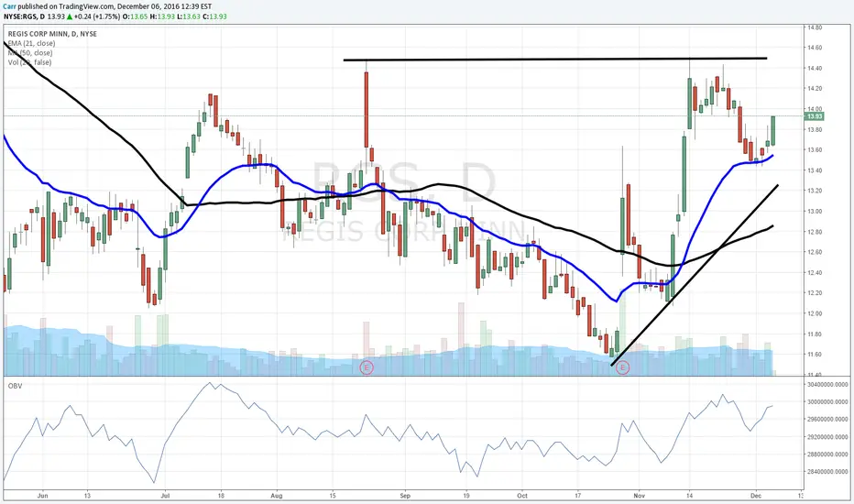The height and width of the screenshot is (504, 854).
Task: Click the NYSE:RGS, D symbol header text
Action: pyautogui.click(x=25, y=16)
